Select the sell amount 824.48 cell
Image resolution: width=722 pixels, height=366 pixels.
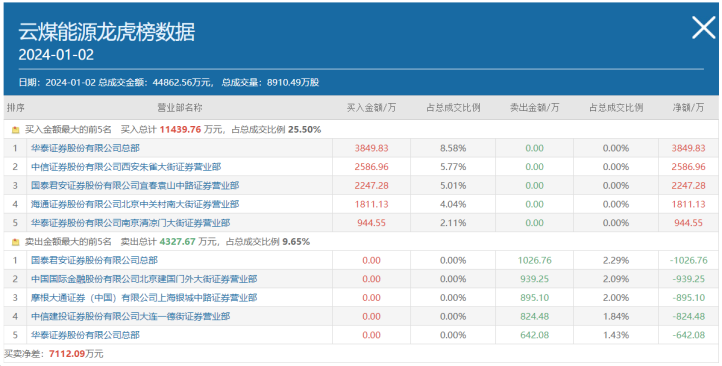[x=535, y=316]
